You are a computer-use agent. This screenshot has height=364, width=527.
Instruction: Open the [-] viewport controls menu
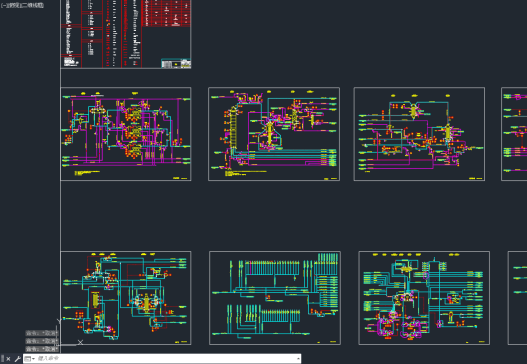click(3, 5)
